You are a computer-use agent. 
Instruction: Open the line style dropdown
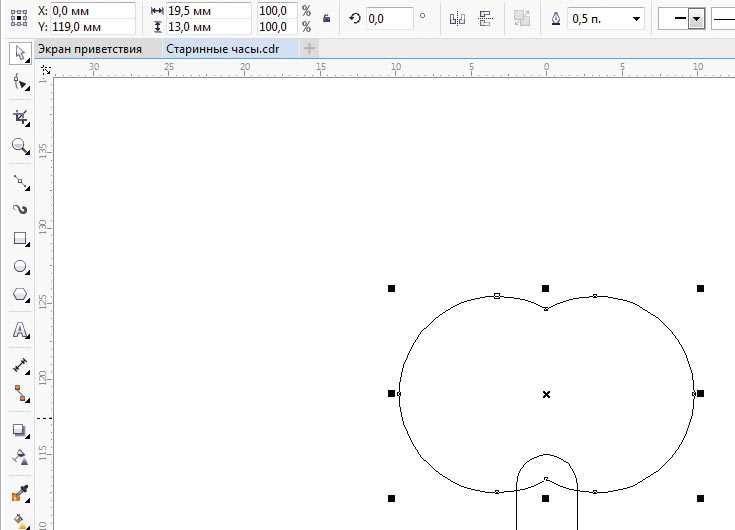[723, 18]
